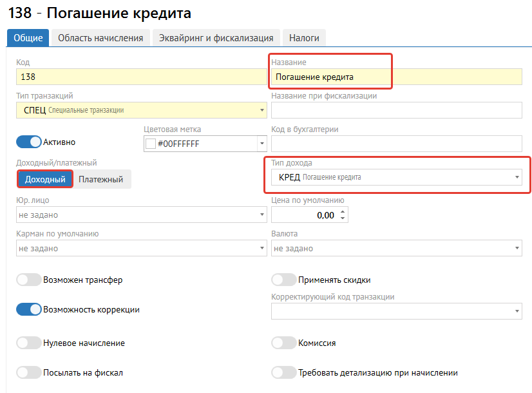The image size is (532, 393).
Task: Select the Платежный button
Action: tap(100, 179)
